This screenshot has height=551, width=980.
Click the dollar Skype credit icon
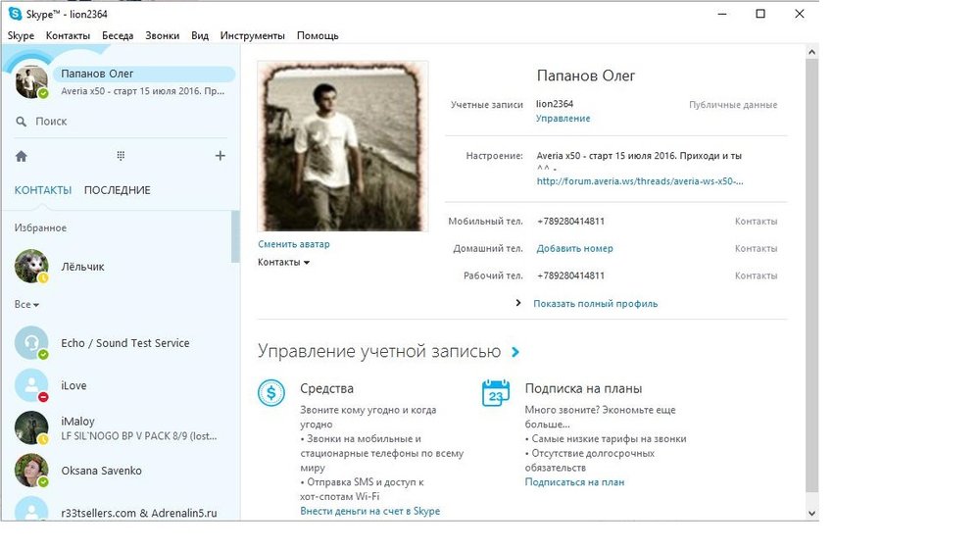coord(271,393)
